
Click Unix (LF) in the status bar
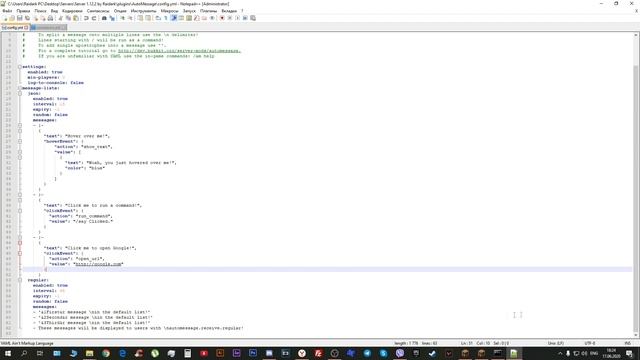tap(556, 343)
